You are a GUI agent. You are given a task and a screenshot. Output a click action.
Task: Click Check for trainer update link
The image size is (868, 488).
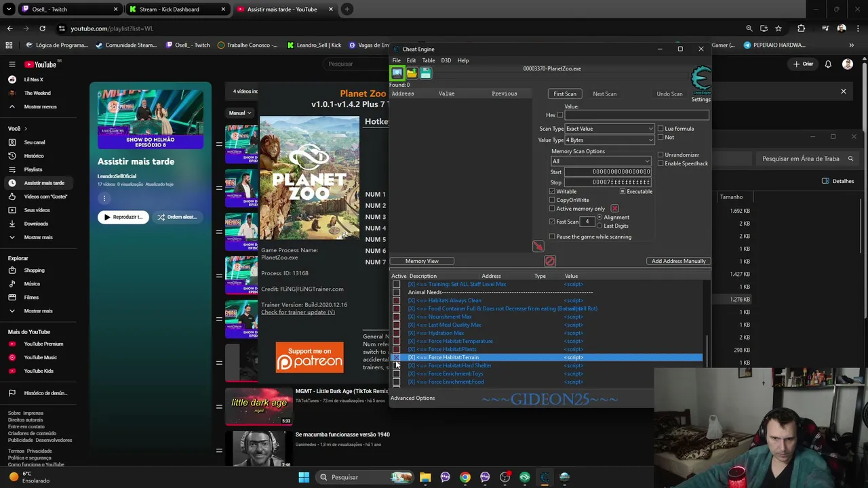(298, 312)
